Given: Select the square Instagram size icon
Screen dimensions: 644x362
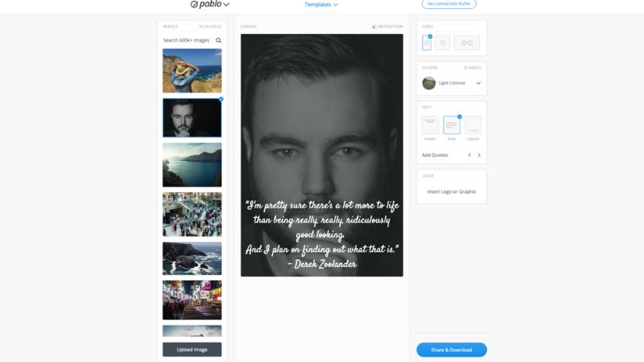Looking at the screenshot, I should [x=443, y=43].
